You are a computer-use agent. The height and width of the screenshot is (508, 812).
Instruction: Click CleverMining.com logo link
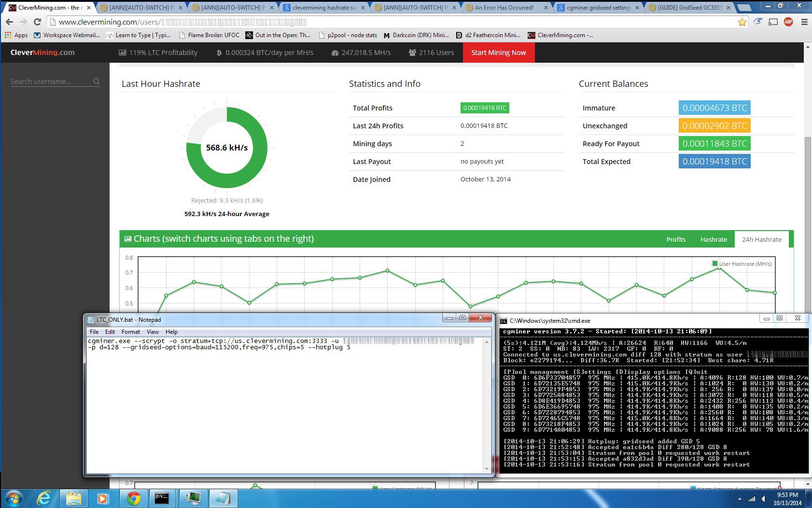click(x=42, y=53)
